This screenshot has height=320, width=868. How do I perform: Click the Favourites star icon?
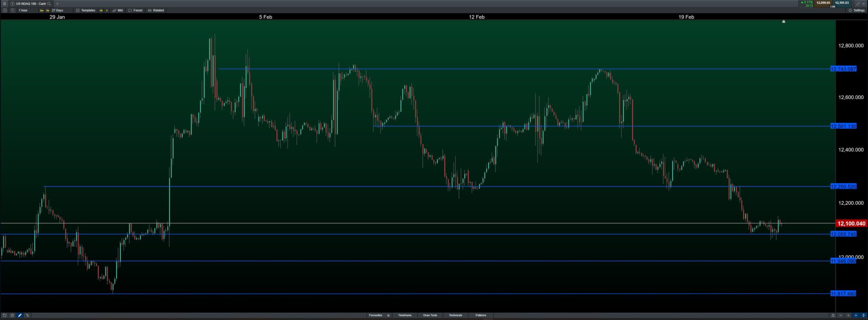pyautogui.click(x=388, y=315)
